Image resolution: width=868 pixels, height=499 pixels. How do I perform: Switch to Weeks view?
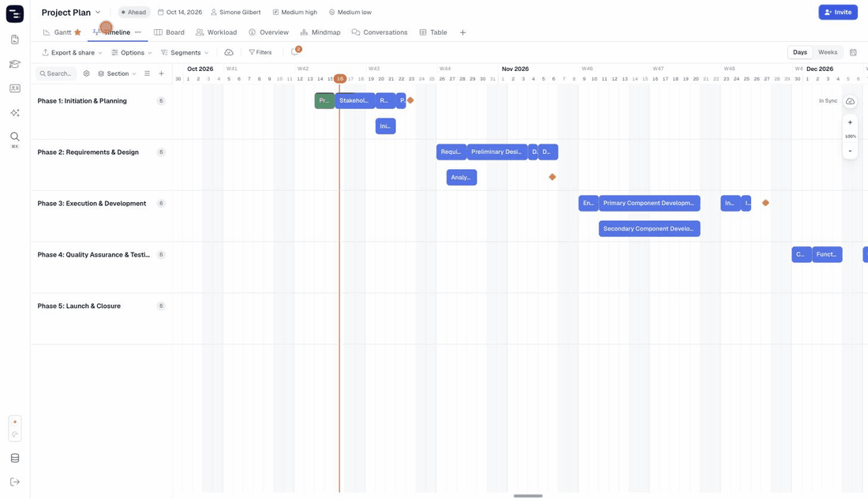(x=828, y=53)
